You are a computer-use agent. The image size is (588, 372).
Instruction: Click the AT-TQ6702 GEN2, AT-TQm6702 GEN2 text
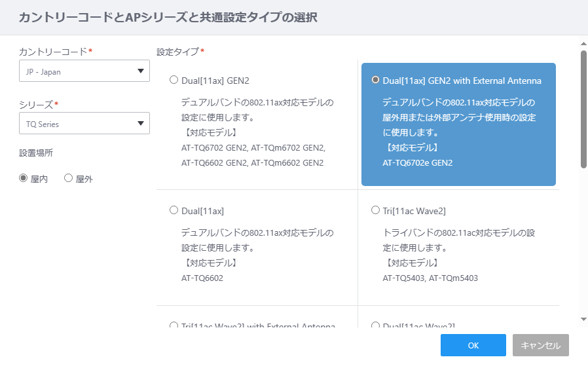click(x=253, y=148)
